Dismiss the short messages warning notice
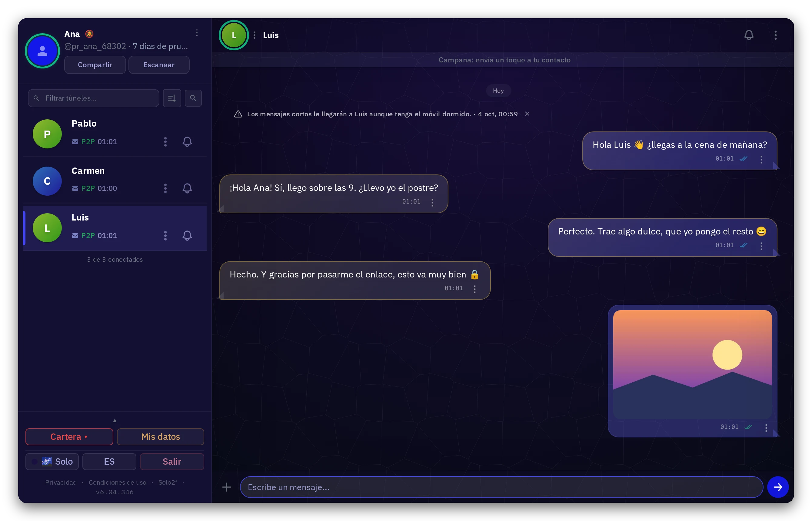 (527, 114)
